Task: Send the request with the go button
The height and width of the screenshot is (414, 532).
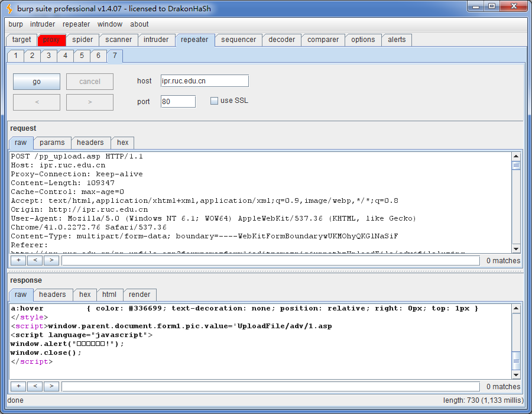Action: point(37,82)
